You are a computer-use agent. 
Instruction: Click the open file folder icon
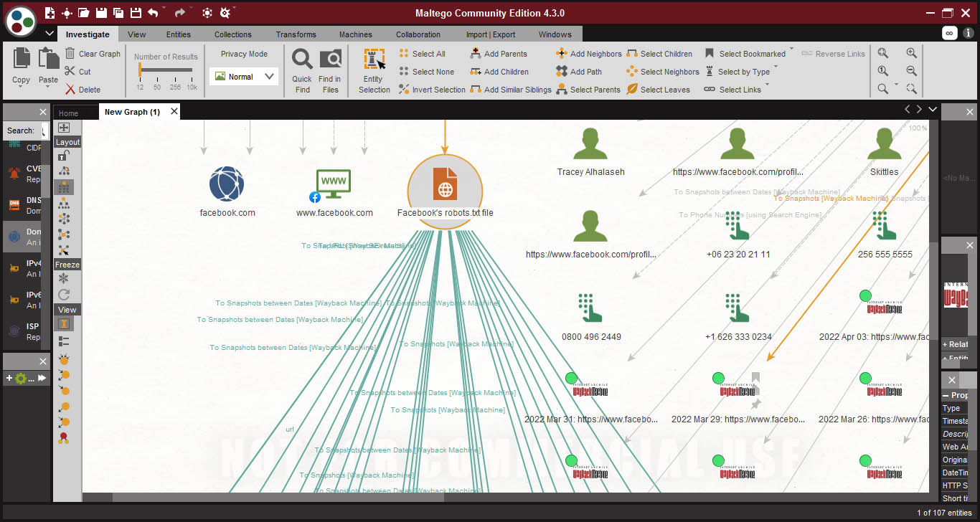[x=84, y=13]
